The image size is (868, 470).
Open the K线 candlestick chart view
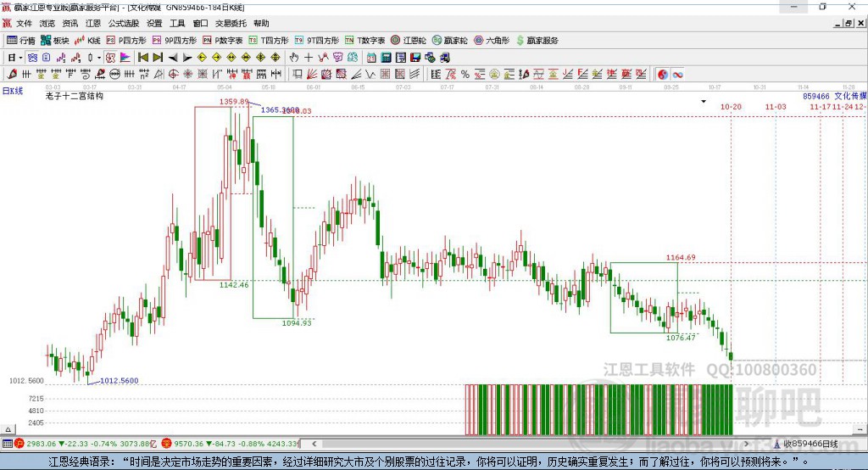(x=87, y=40)
